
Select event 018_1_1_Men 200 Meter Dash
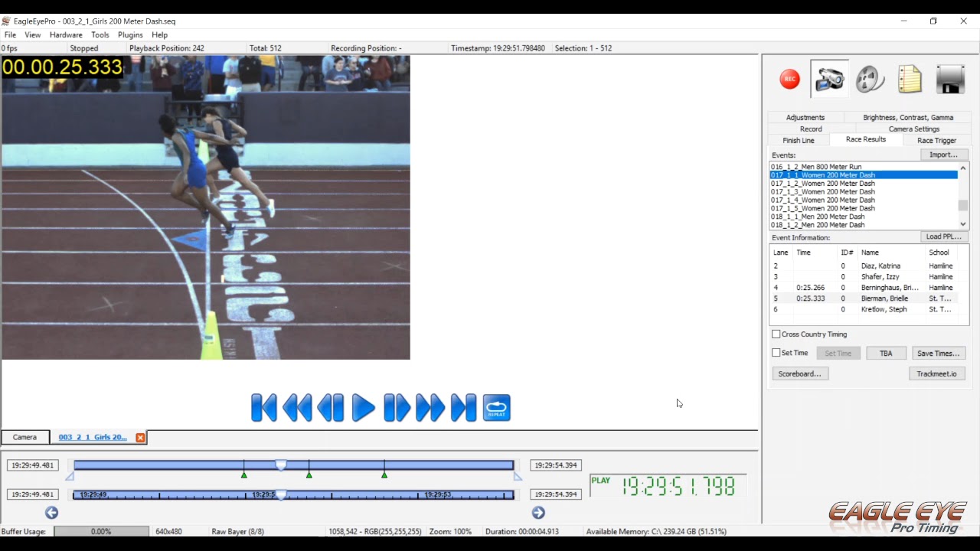click(864, 217)
